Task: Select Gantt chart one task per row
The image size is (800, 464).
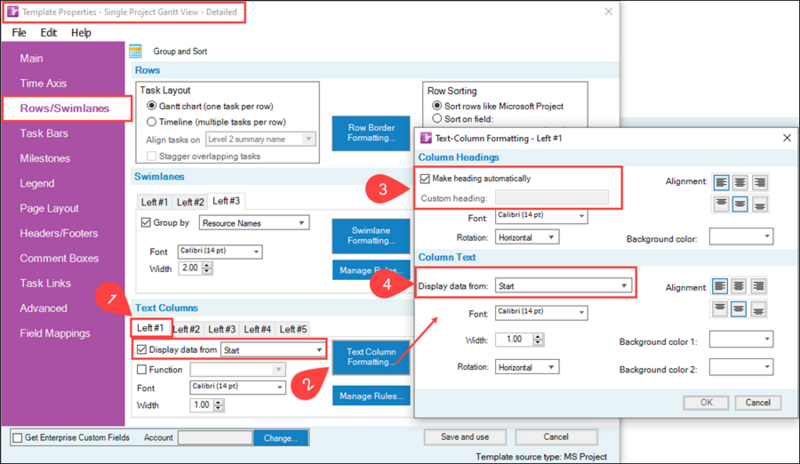Action: 152,106
